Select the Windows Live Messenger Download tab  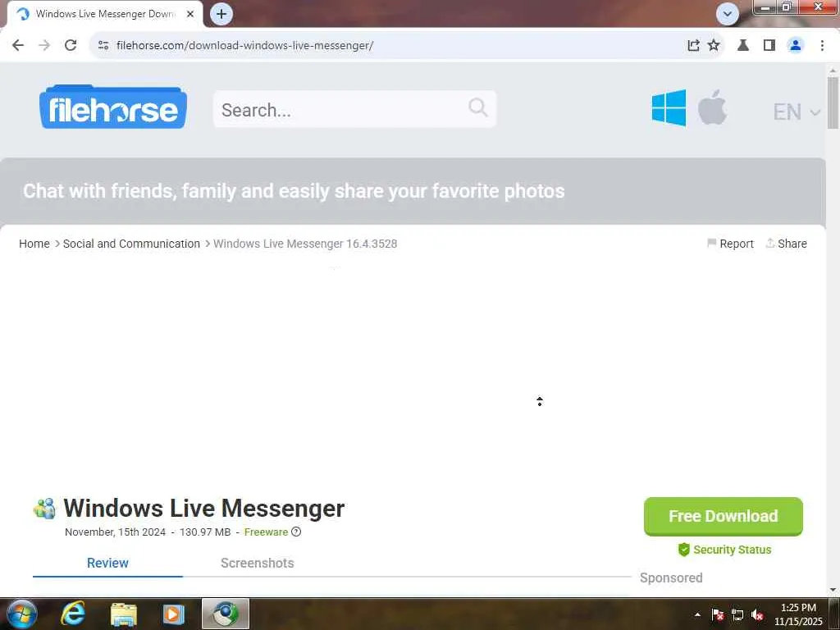104,14
